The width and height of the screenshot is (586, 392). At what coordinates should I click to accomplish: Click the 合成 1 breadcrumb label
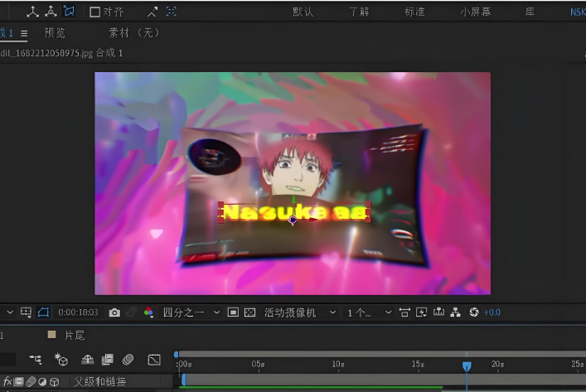(109, 53)
